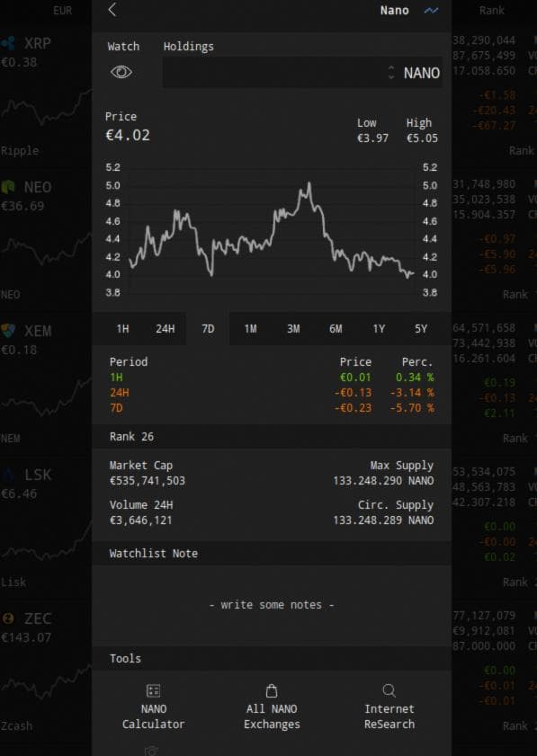The height and width of the screenshot is (756, 537).
Task: Toggle the Watch eye icon
Action: [x=121, y=72]
